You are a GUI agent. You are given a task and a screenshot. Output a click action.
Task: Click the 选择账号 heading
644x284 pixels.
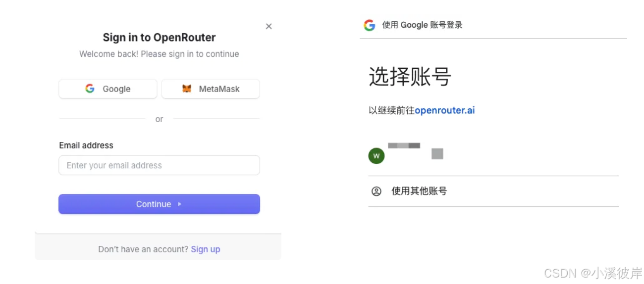410,77
